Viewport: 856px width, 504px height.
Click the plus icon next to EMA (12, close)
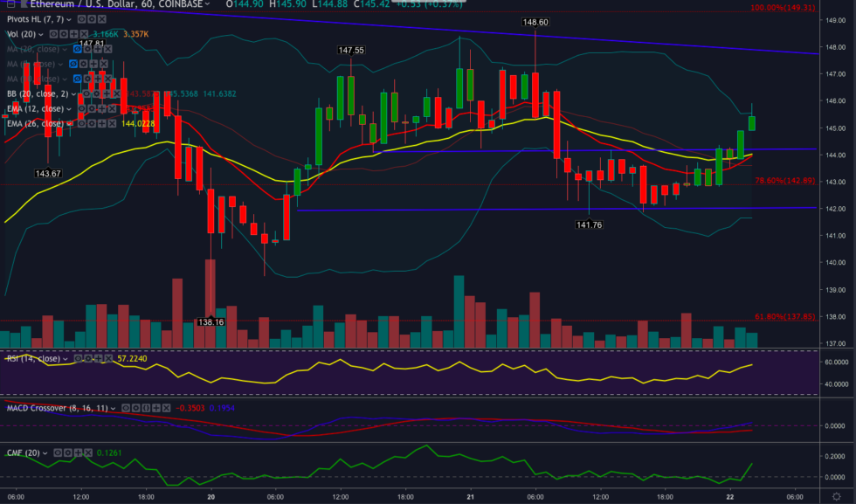point(101,108)
